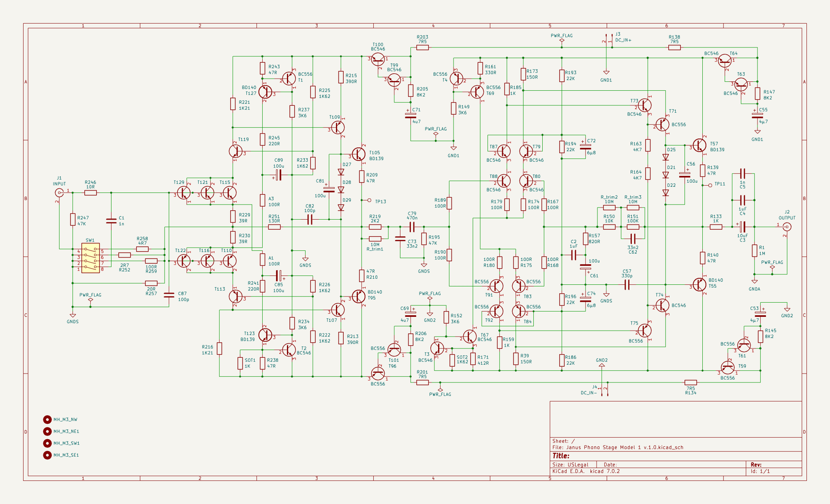
Task: Select capacitor C79 470n symbol
Action: [x=412, y=227]
